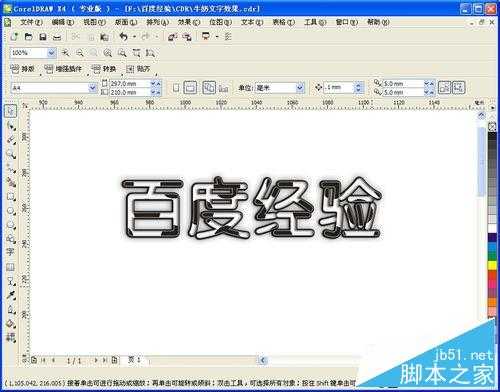Adjust the 210.0 mm page height stepper

coord(156,92)
